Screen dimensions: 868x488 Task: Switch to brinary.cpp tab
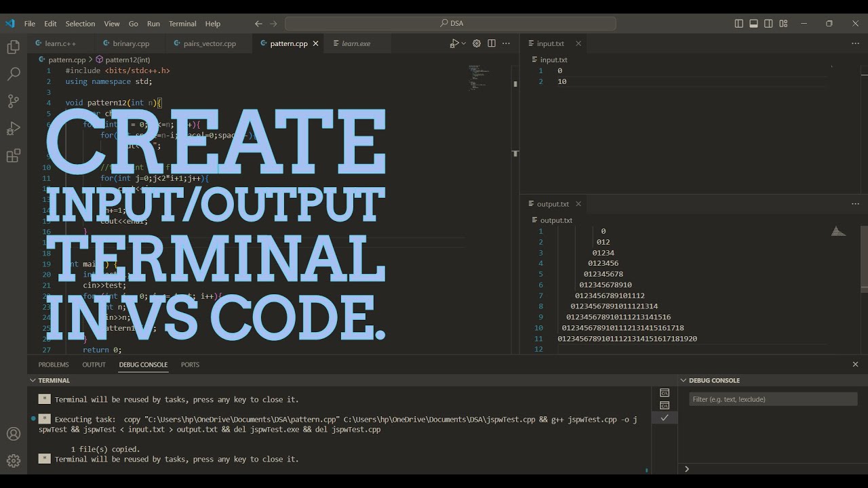pos(130,43)
